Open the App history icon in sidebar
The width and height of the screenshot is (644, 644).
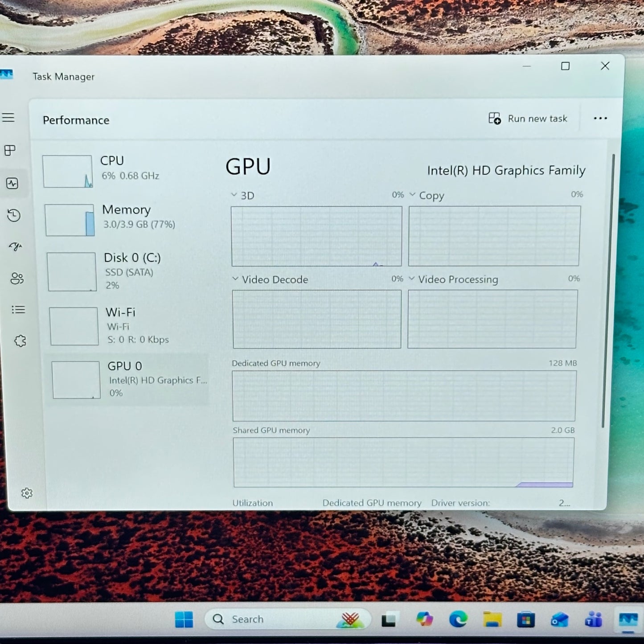click(x=14, y=216)
